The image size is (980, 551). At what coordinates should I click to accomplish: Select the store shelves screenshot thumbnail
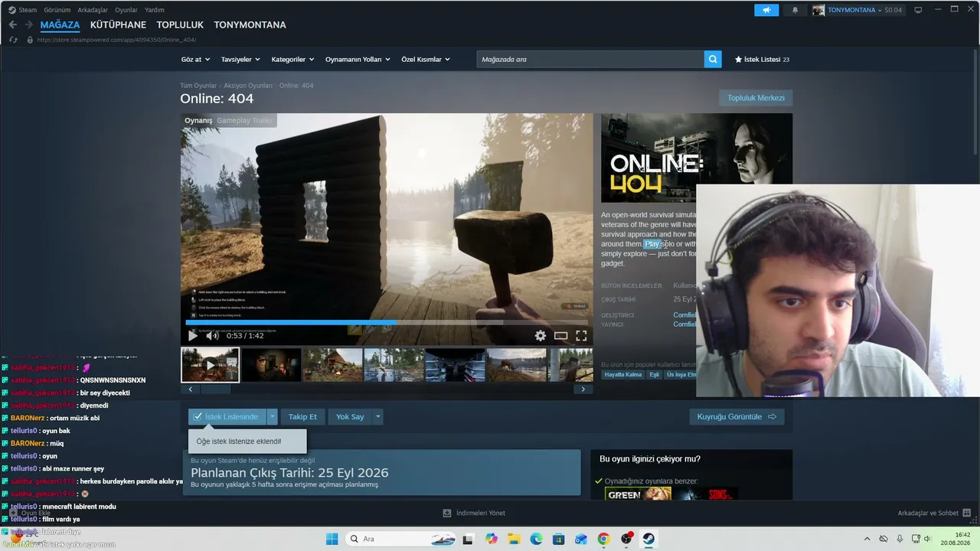[456, 364]
